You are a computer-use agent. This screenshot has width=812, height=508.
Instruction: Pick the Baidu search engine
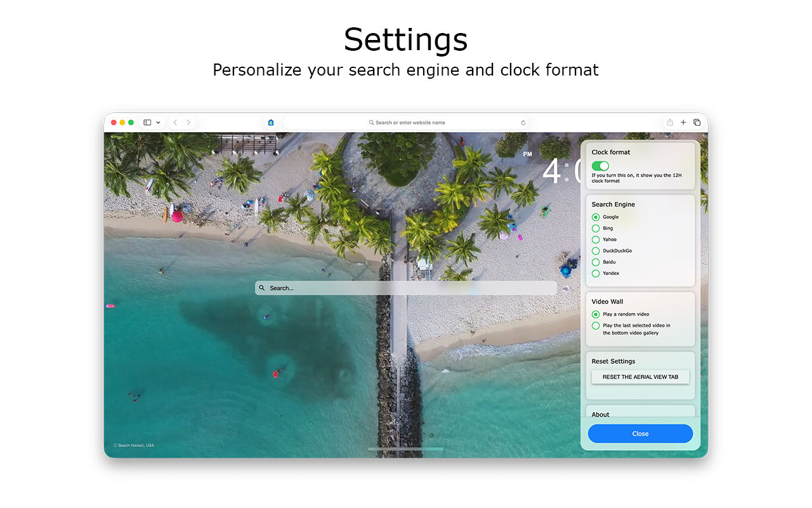[596, 262]
